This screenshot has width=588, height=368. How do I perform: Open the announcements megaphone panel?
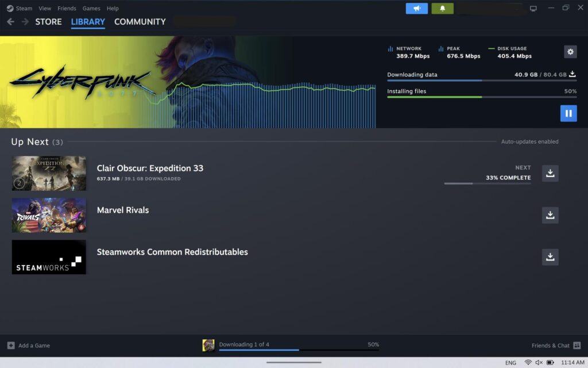pos(416,7)
